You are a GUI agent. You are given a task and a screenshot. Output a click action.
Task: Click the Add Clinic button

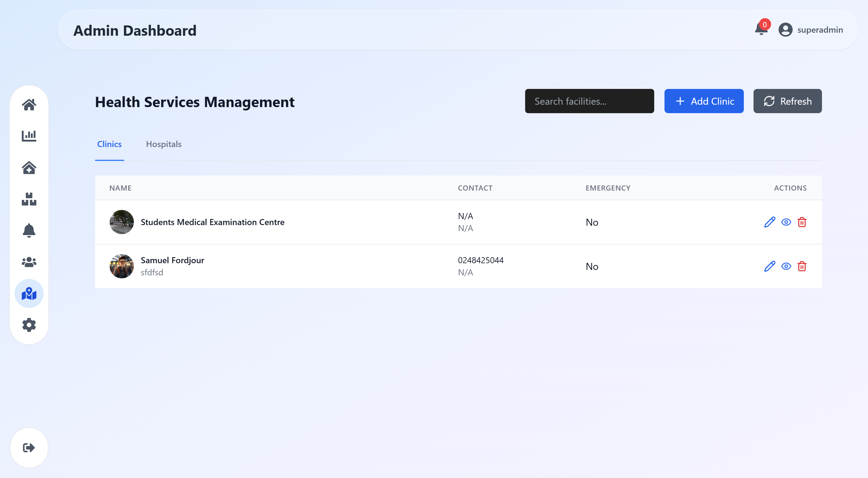[x=704, y=101]
